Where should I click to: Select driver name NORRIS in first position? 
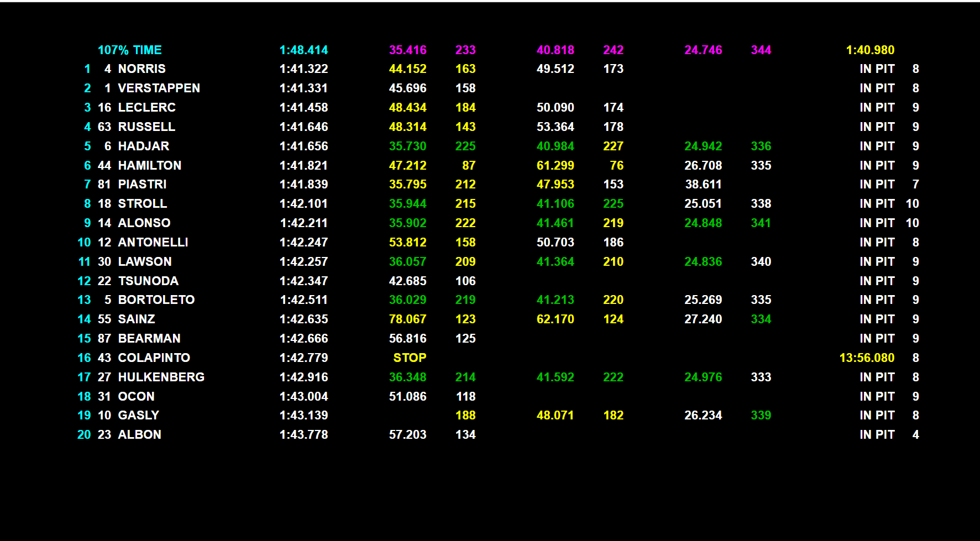(x=142, y=69)
